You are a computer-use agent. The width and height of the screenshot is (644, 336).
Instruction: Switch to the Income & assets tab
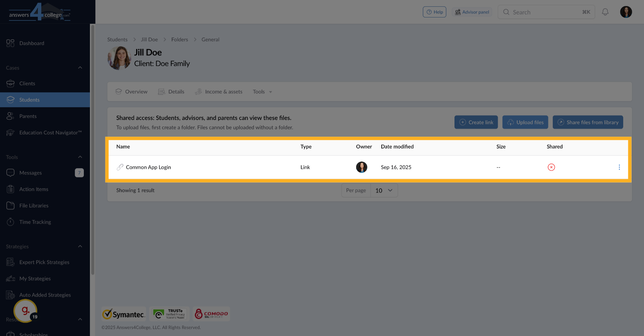point(224,91)
